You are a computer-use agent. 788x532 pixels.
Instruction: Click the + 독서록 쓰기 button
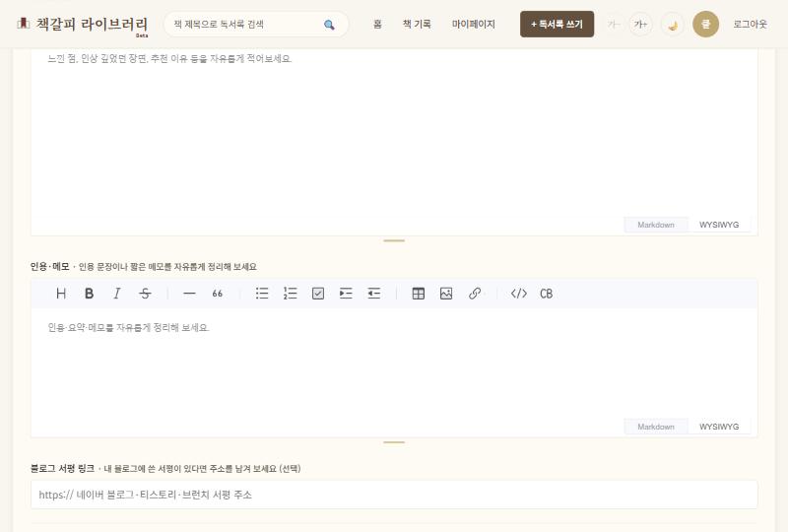coord(557,24)
